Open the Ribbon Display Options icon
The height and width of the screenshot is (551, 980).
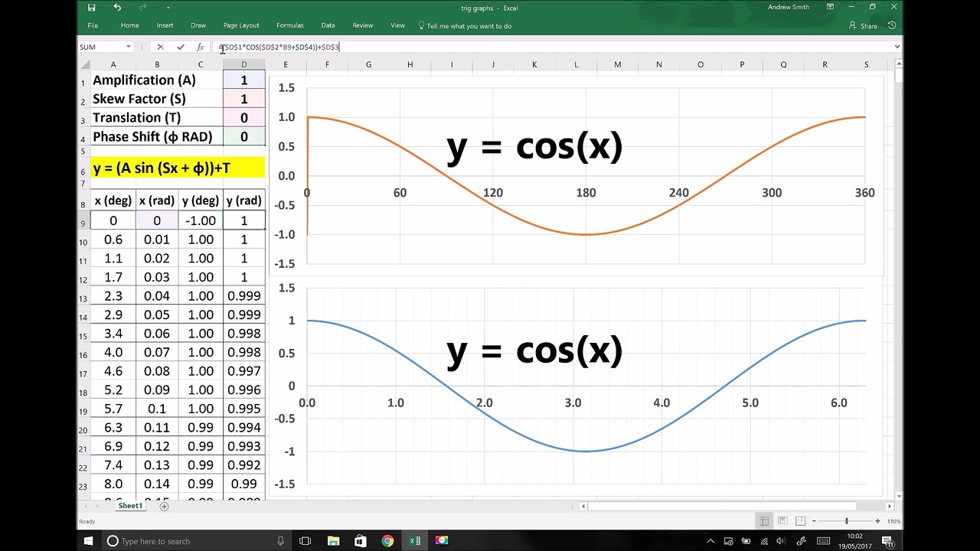pos(830,7)
